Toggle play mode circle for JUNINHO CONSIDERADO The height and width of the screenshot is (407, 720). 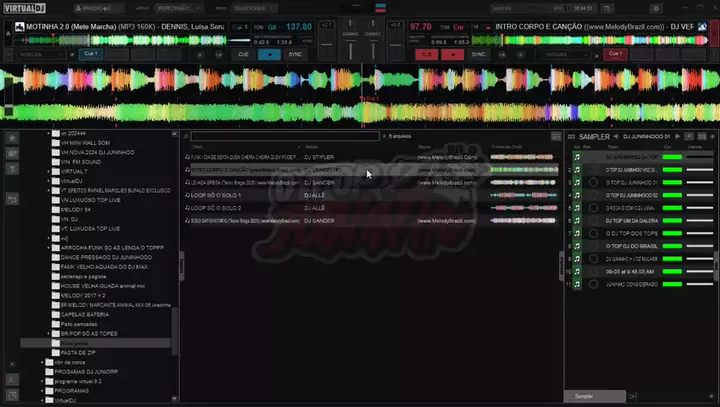(x=593, y=284)
